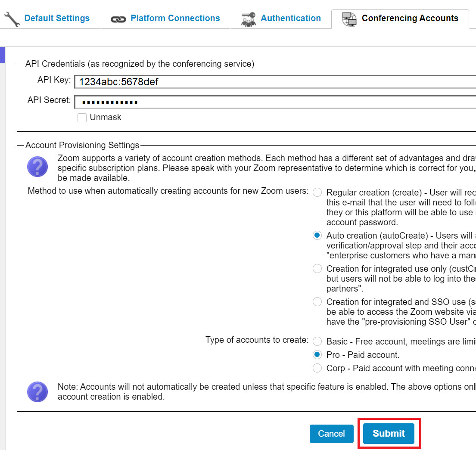Click the key and users Authentication icon
476x450 pixels.
[248, 19]
